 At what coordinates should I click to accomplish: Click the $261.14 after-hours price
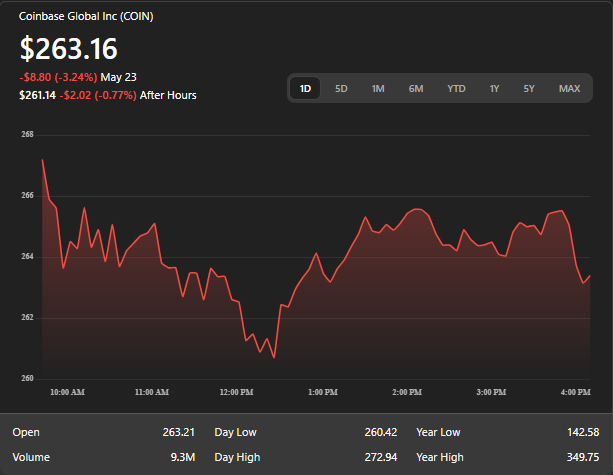tap(38, 95)
